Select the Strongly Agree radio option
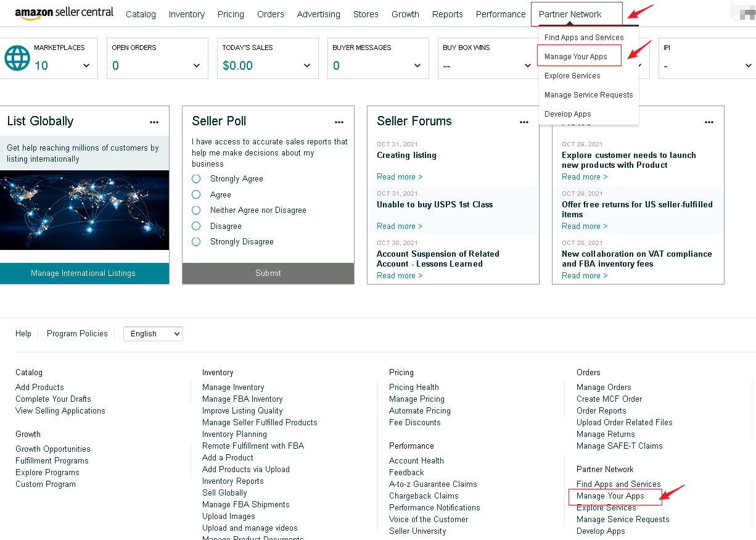The image size is (756, 540). 196,178
